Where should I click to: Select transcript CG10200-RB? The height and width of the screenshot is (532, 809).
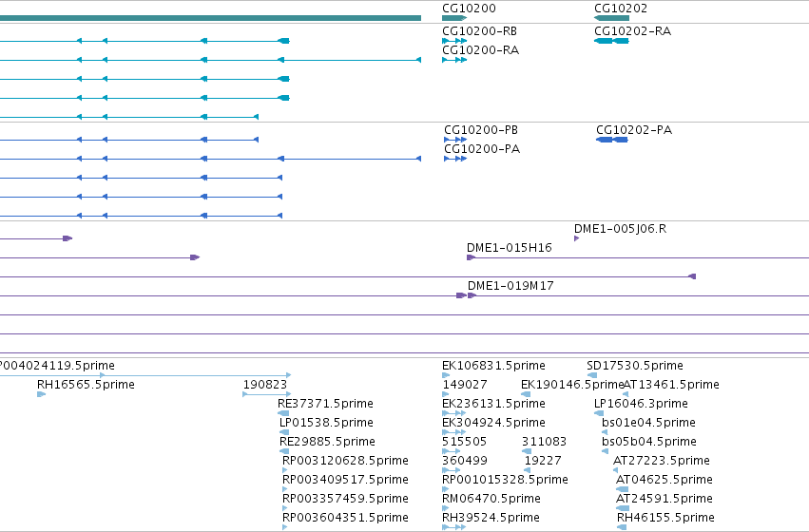pos(480,31)
